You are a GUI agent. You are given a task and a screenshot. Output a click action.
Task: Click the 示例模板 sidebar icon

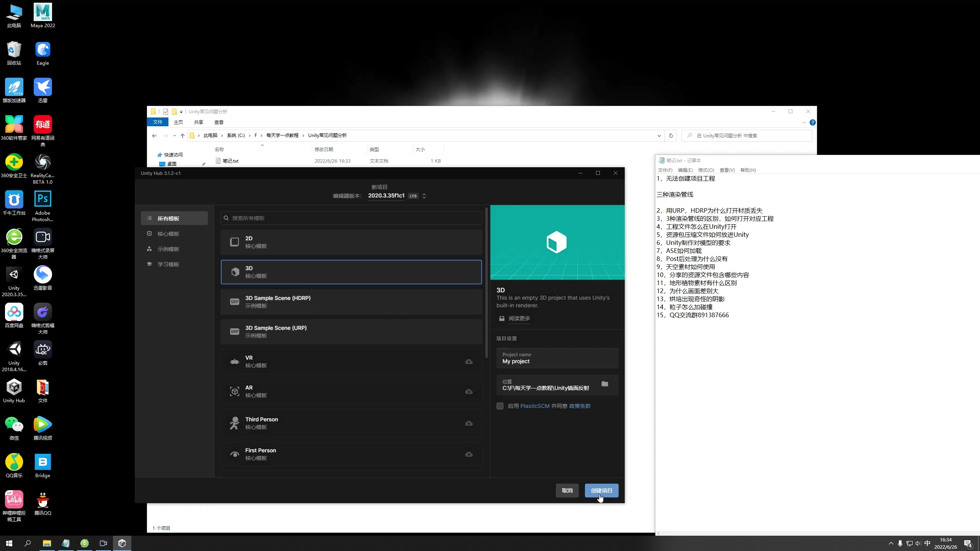pos(149,249)
